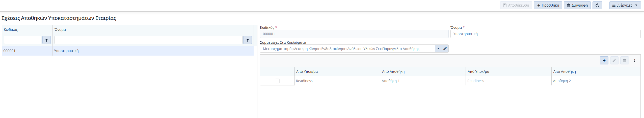Click the pencil icon beside Συμμετέχει Στα Κυκλώματα
This screenshot has height=118, width=644.
(445, 49)
